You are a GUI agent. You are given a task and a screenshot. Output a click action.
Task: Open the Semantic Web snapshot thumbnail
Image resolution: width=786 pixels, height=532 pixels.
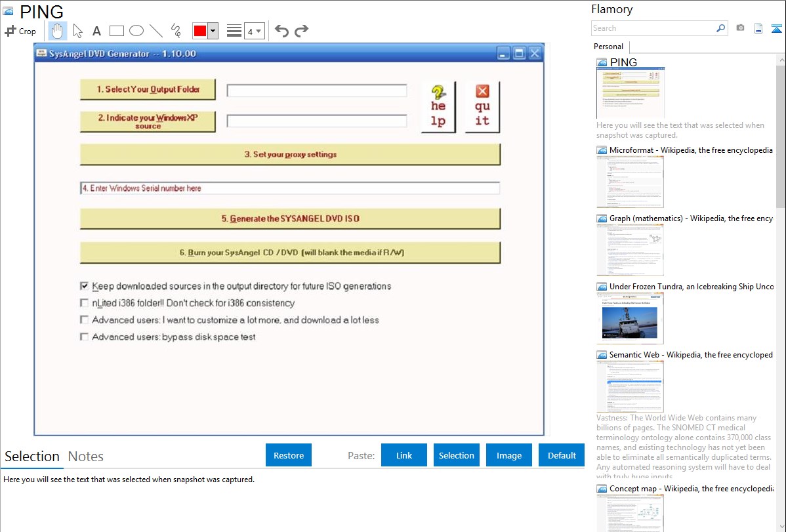coord(630,386)
